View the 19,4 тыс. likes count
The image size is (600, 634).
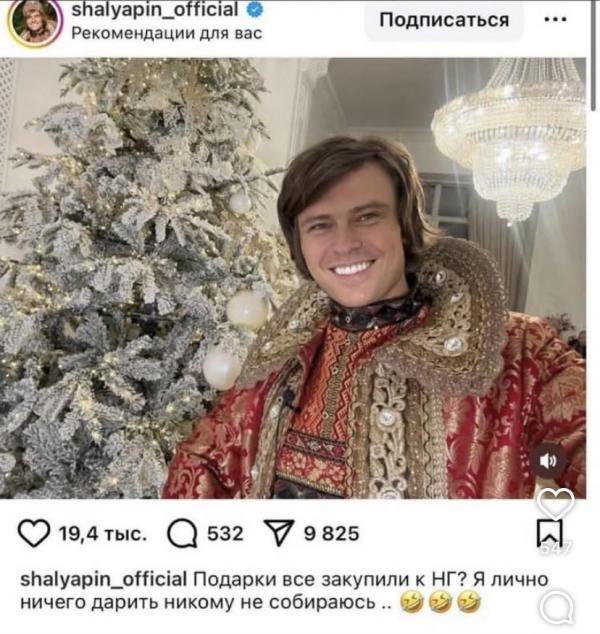click(103, 534)
